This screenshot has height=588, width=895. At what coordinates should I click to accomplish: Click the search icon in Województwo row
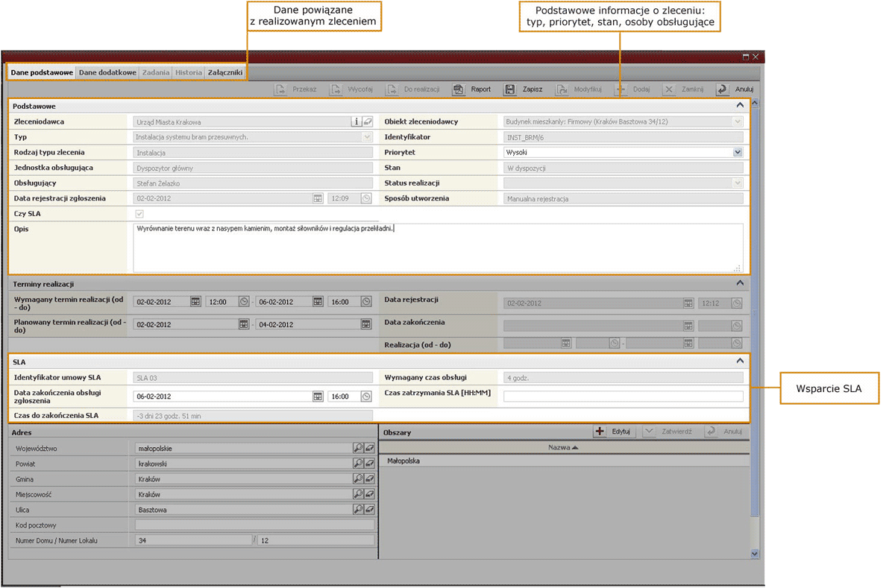[x=358, y=449]
